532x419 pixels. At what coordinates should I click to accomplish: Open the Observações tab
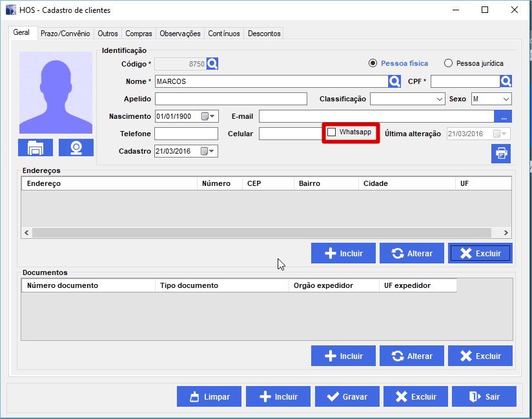pos(180,34)
